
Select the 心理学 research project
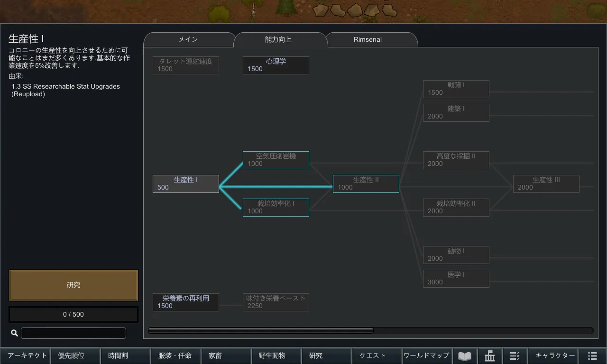(276, 65)
